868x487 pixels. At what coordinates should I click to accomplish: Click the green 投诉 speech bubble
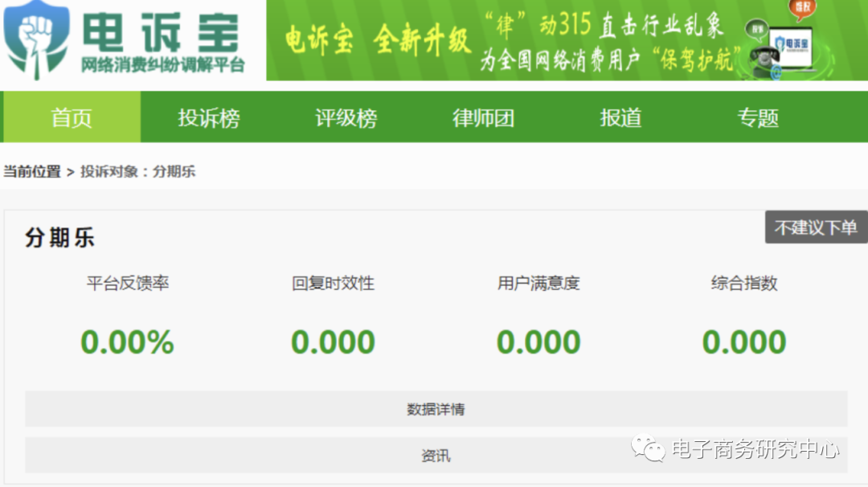tap(757, 28)
